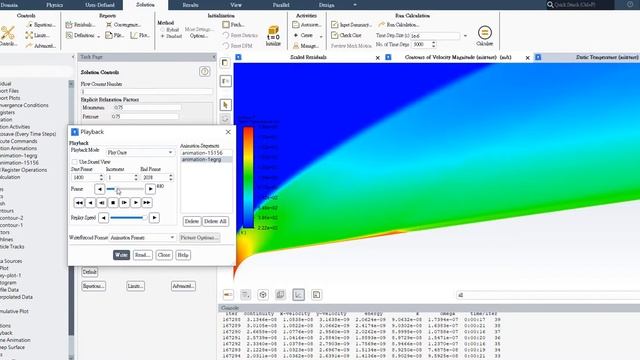Click the search icon in Quick Search
The image size is (640, 360).
click(x=550, y=5)
